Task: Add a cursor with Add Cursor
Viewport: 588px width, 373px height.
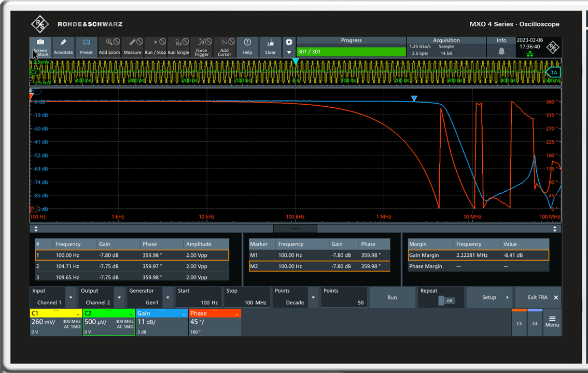Action: pyautogui.click(x=224, y=47)
